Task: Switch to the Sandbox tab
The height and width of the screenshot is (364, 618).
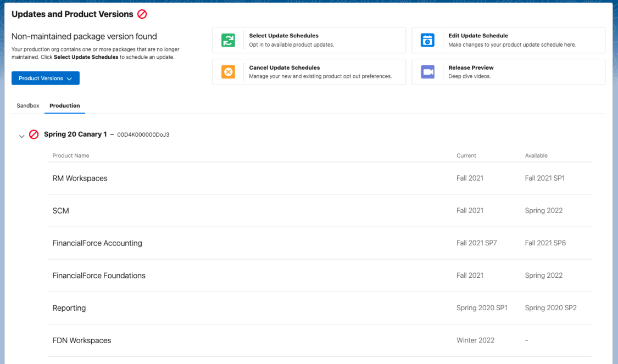Action: coord(27,105)
